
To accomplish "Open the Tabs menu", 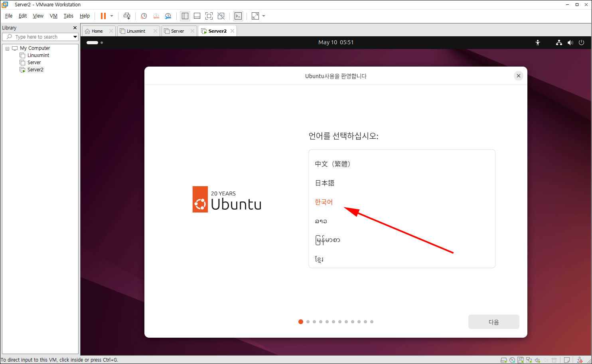I will 69,16.
